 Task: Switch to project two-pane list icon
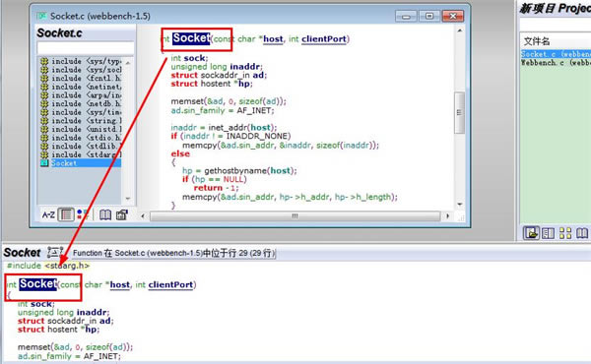pos(548,233)
